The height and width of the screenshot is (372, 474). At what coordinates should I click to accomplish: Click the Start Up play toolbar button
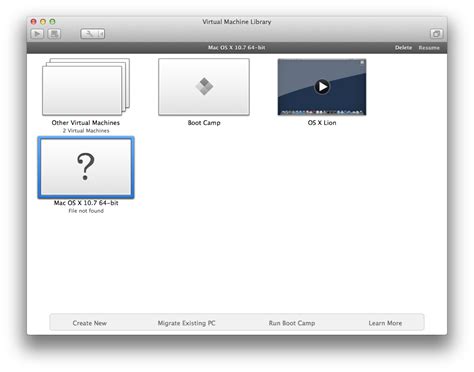[x=37, y=34]
